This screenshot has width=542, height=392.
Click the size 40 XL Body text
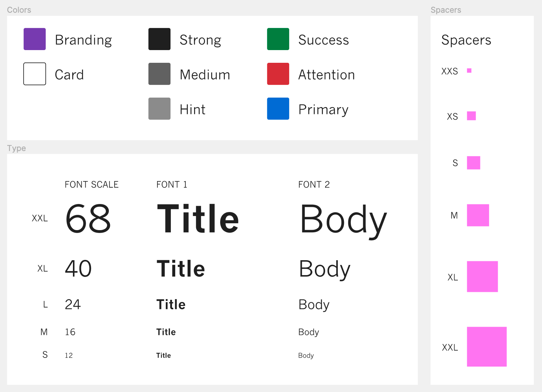tap(325, 270)
